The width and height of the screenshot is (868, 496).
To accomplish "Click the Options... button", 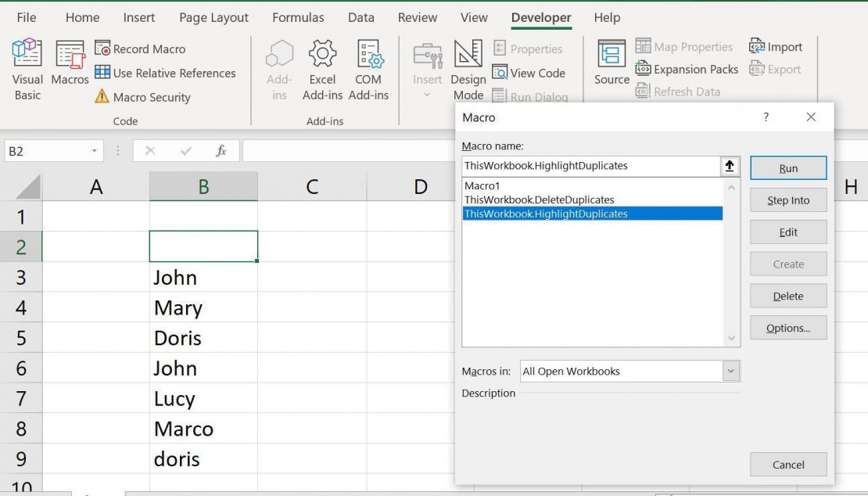I will coord(787,329).
